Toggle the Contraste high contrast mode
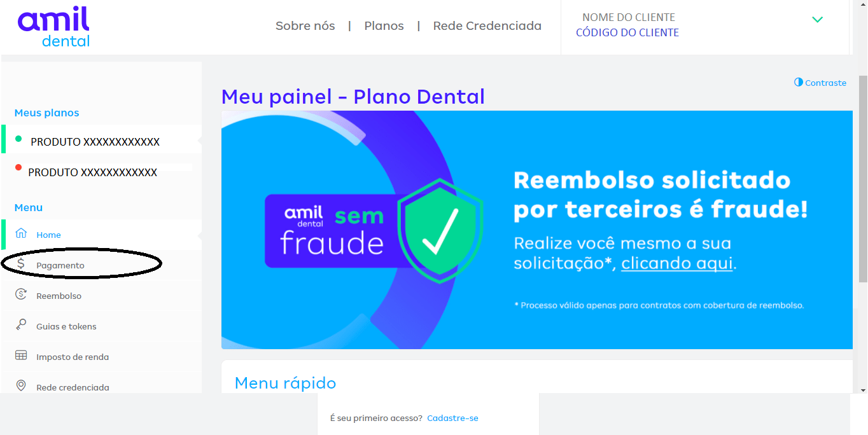The height and width of the screenshot is (435, 868). [820, 83]
